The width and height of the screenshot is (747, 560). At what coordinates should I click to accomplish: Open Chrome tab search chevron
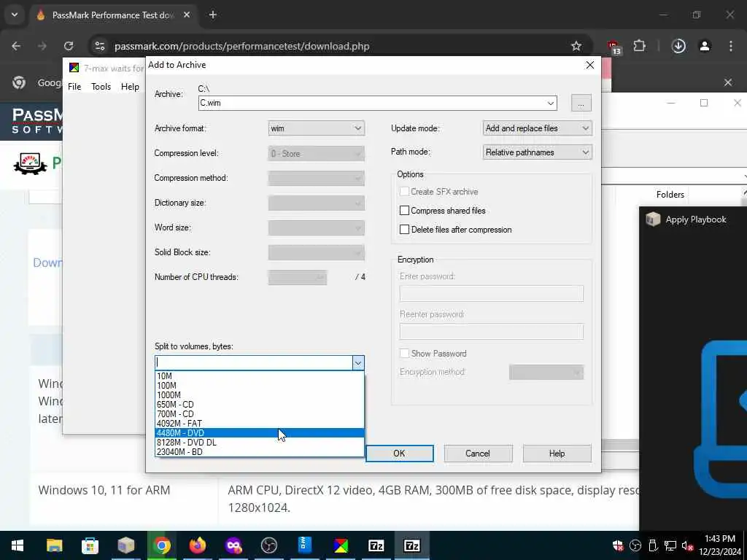tap(15, 15)
